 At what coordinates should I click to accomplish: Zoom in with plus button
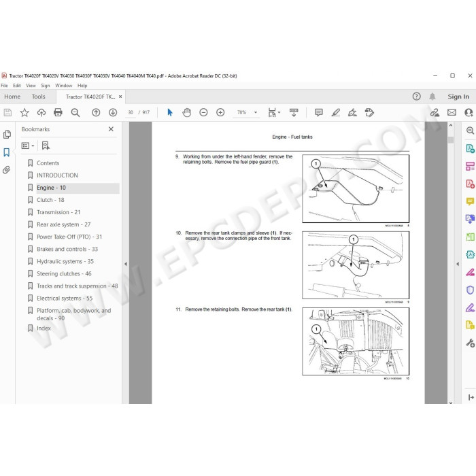(220, 113)
